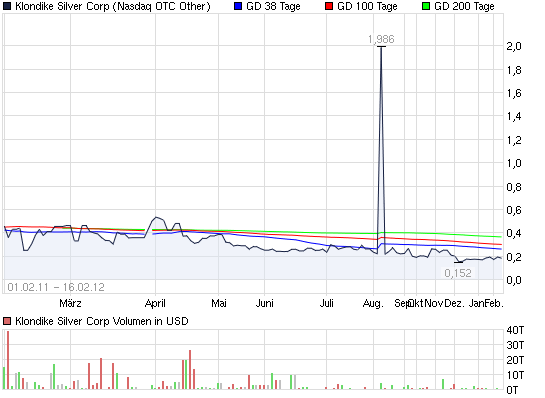This screenshot has height=398, width=545.
Task: Click the blue GD 38 Tage swatch
Action: [238, 6]
